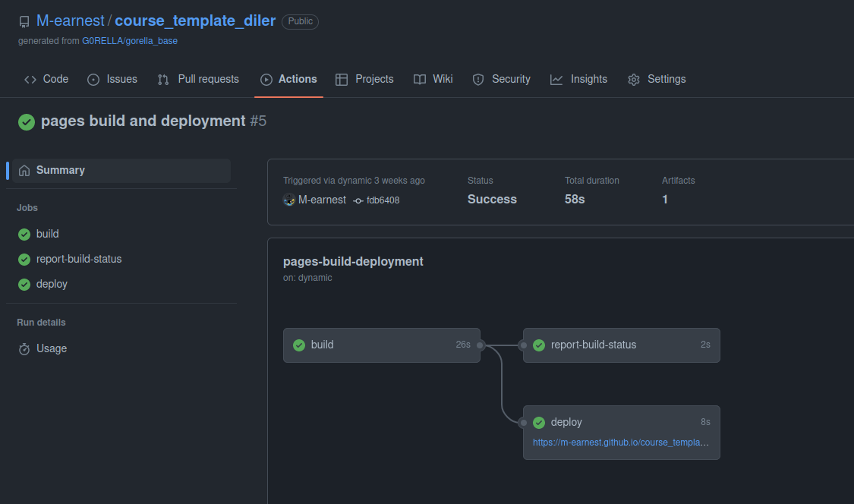Click the pages build and deployment title

(143, 121)
